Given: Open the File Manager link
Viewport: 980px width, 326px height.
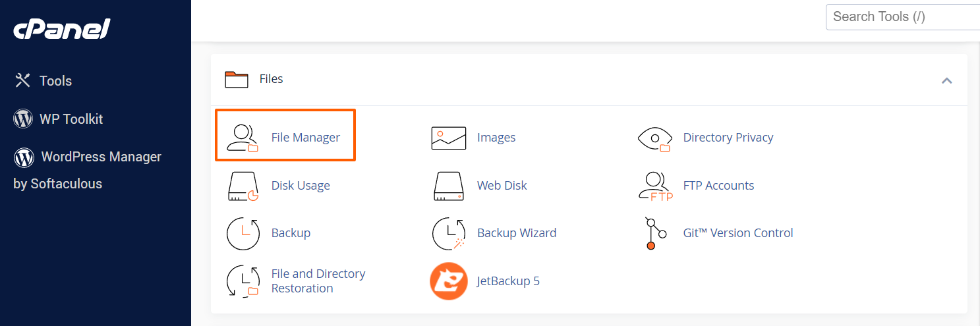Looking at the screenshot, I should (306, 138).
